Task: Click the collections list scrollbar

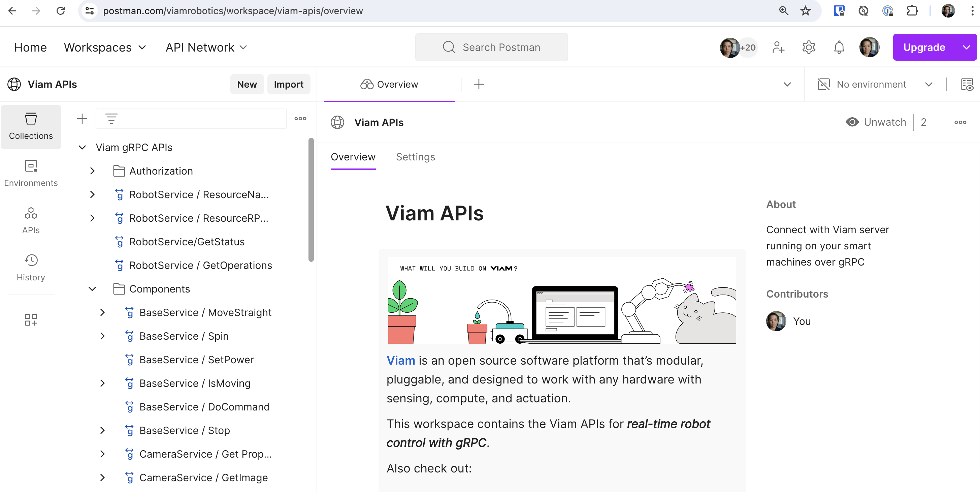Action: (311, 199)
